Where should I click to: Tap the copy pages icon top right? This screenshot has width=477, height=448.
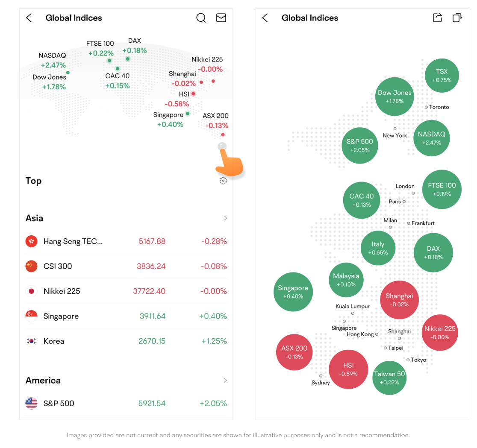coord(457,18)
